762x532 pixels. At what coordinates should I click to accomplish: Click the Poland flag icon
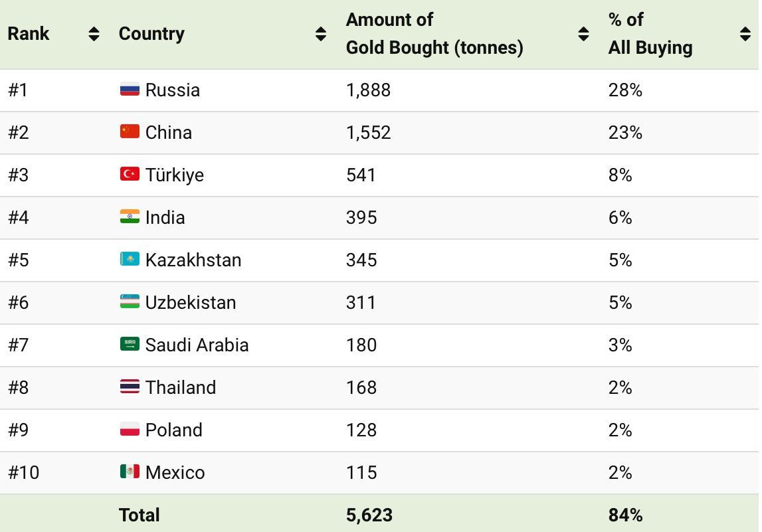[x=130, y=429]
